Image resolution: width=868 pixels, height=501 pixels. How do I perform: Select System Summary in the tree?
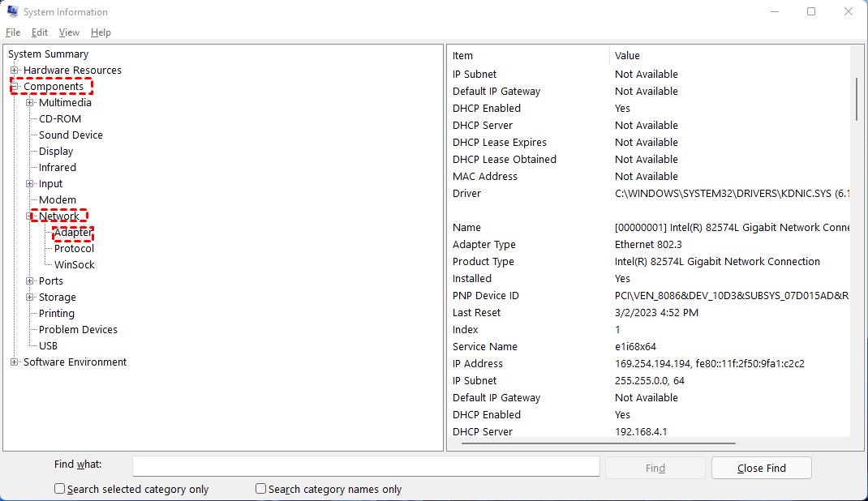pyautogui.click(x=48, y=54)
